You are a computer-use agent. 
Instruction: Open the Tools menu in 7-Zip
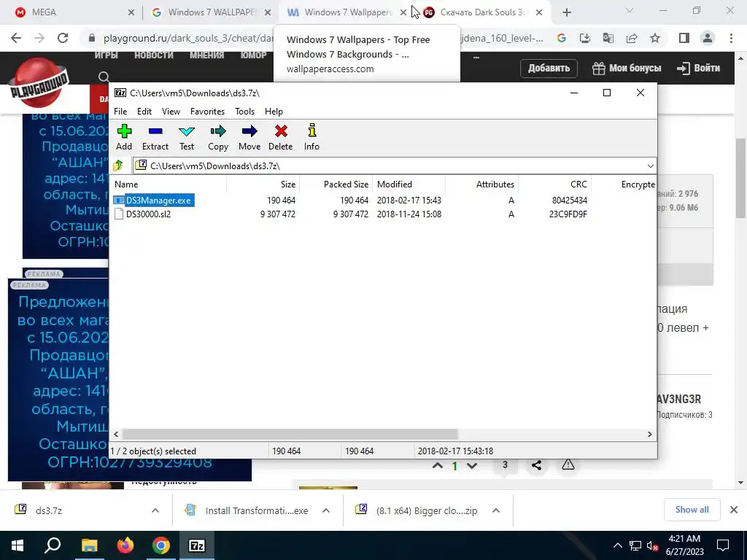pos(244,112)
